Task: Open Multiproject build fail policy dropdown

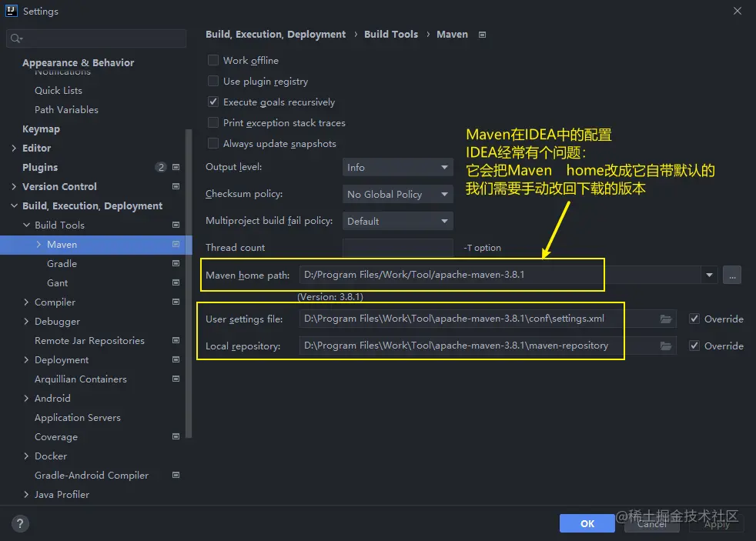Action: (x=398, y=221)
